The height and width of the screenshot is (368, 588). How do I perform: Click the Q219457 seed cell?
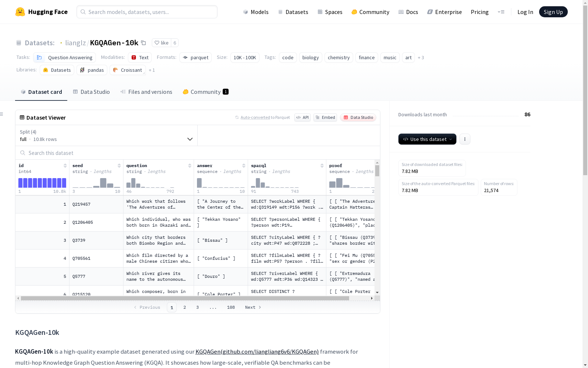click(x=96, y=204)
